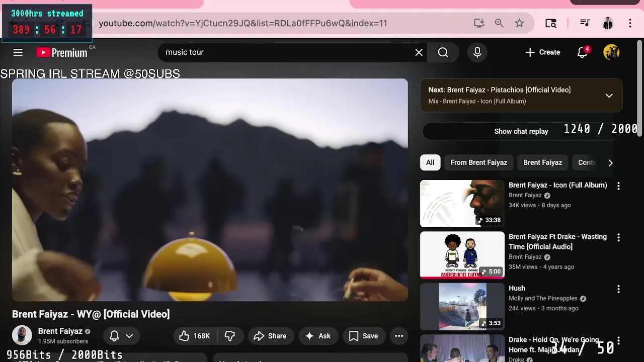
Task: Toggle the subscription notification bell
Action: tap(114, 336)
